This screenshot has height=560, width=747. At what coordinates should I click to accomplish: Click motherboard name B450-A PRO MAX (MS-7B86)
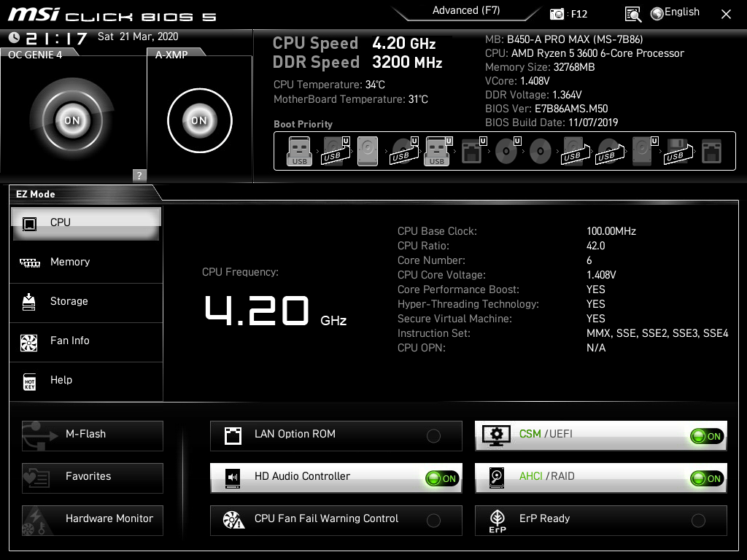pos(575,39)
